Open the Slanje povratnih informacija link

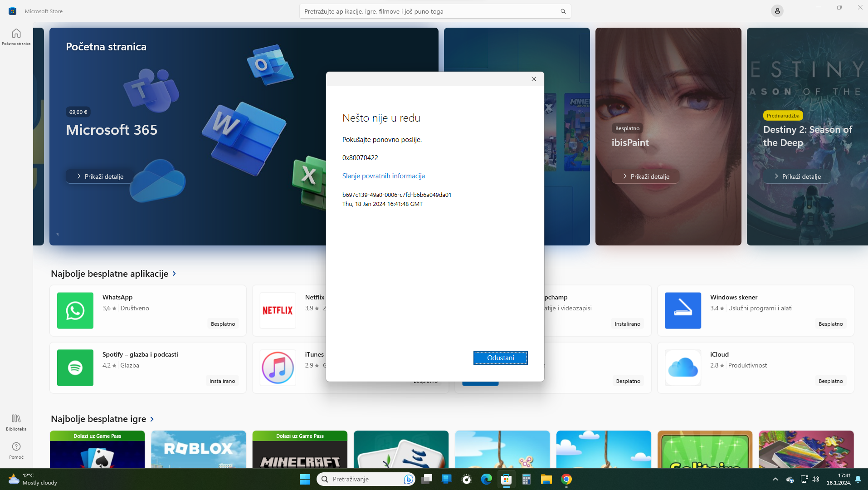coord(383,176)
